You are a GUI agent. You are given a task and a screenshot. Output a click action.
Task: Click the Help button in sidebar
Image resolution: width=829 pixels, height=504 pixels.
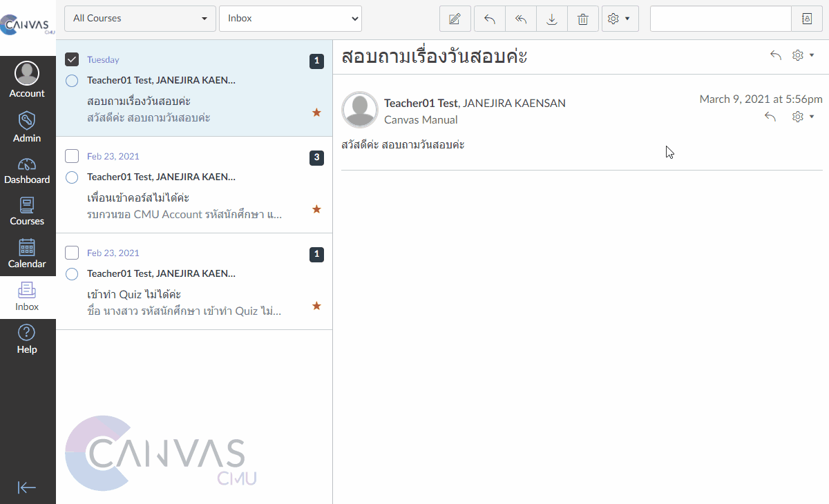[x=27, y=340]
